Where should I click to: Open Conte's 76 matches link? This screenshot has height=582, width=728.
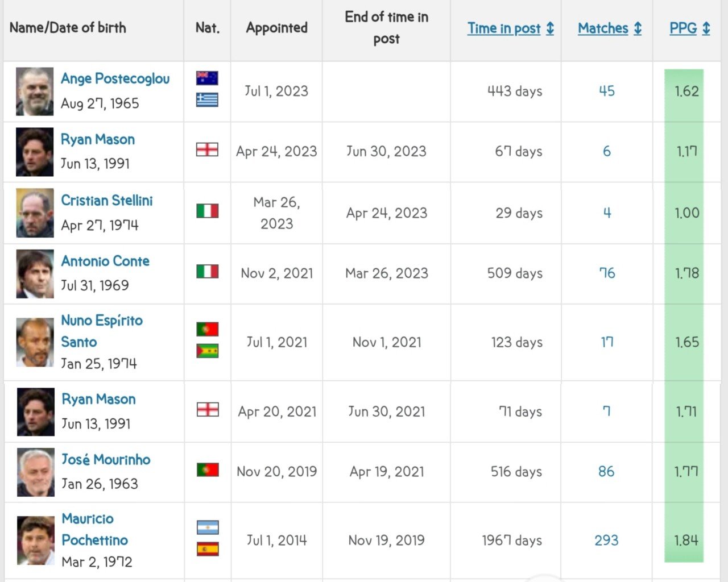click(x=607, y=273)
